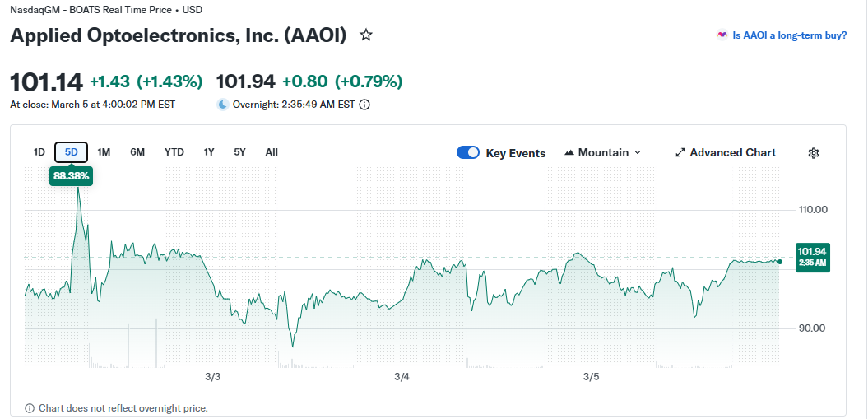This screenshot has height=419, width=868.
Task: Open 'Is AAOI a long-term buy?' link
Action: (789, 35)
